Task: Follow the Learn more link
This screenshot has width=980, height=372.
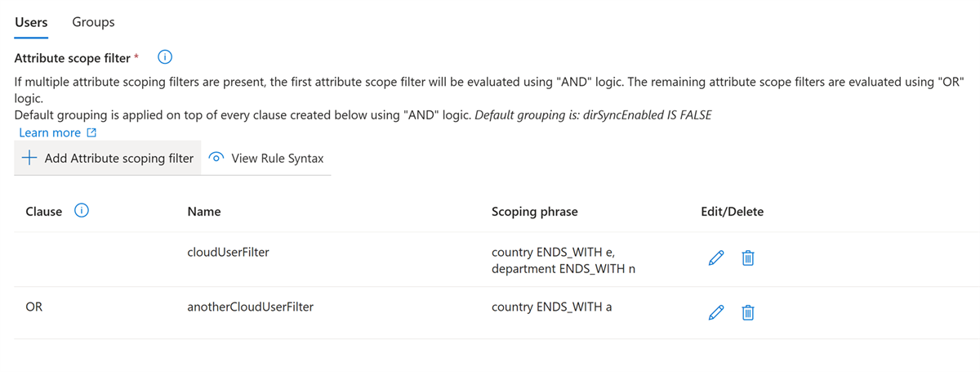Action: (x=50, y=132)
